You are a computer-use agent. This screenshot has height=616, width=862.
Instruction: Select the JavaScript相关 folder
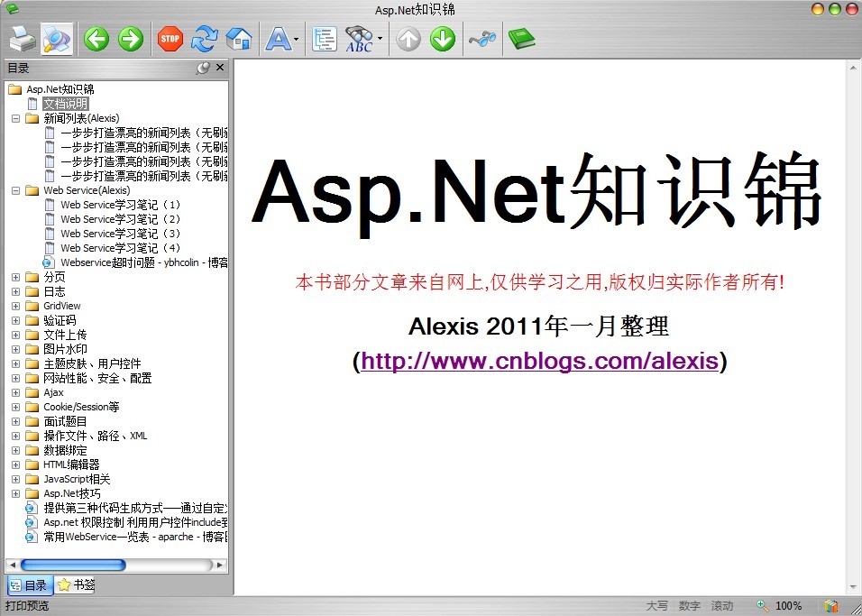[x=77, y=479]
